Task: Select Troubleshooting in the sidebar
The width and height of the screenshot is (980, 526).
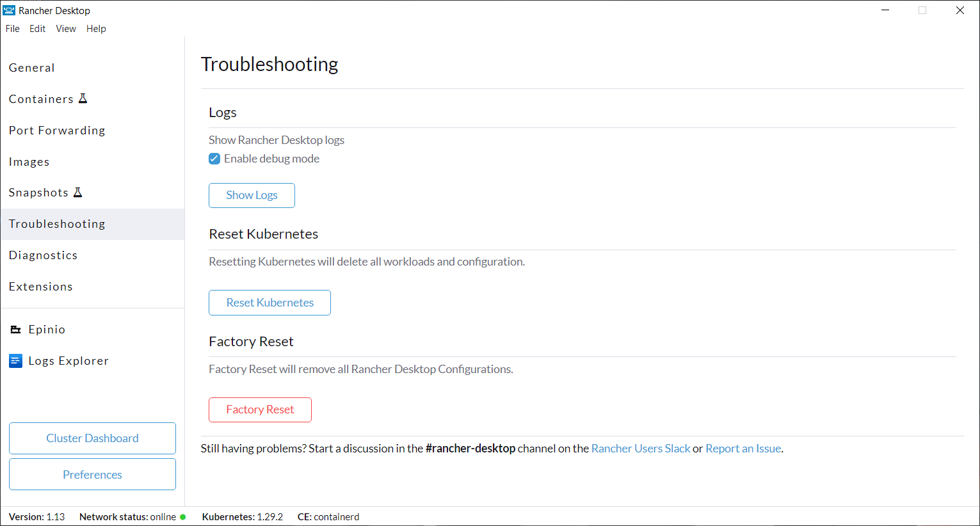Action: [92, 224]
